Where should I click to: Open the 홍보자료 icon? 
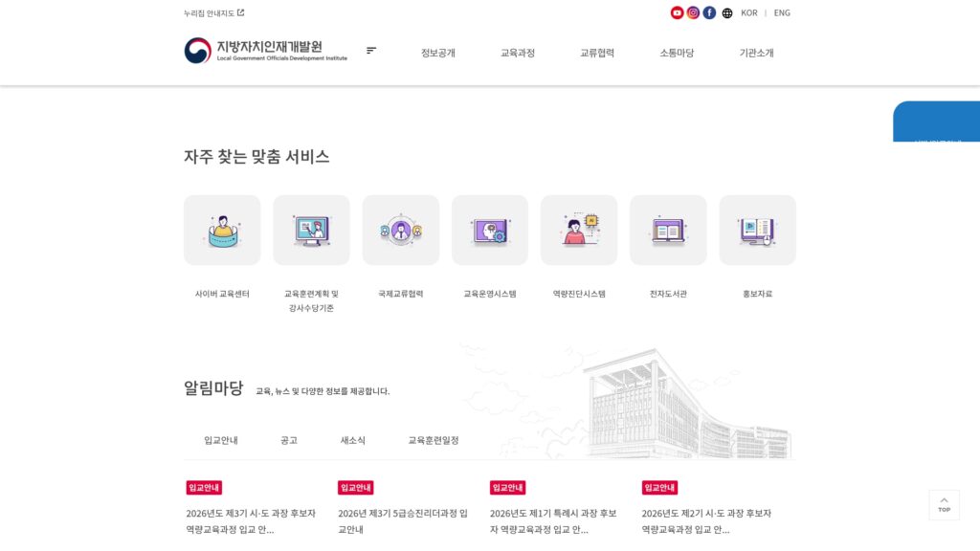(757, 229)
